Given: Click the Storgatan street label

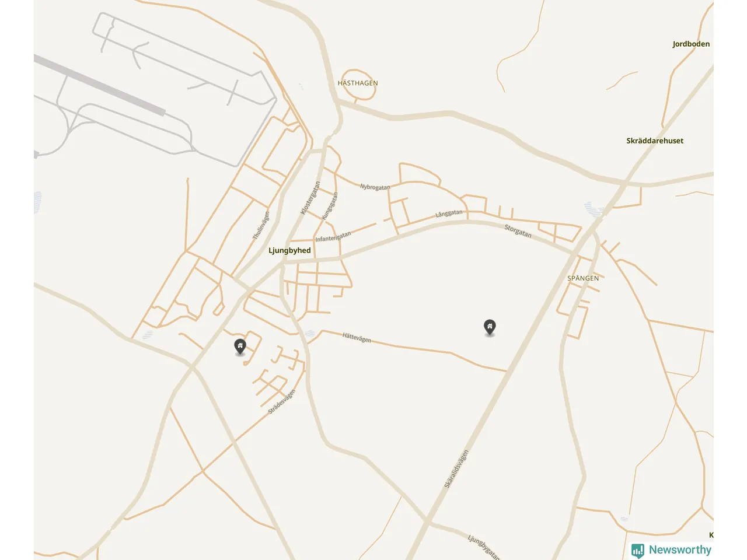Looking at the screenshot, I should pyautogui.click(x=518, y=231).
